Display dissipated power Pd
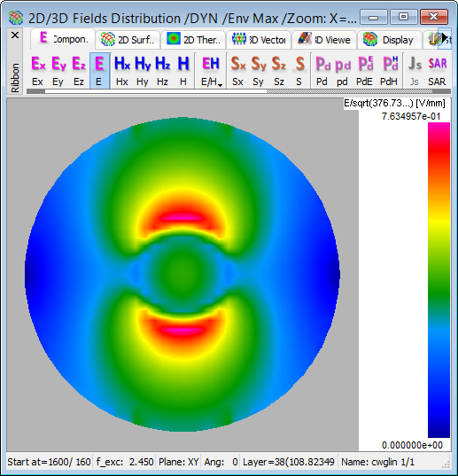Screen dimensions: 458x476 pyautogui.click(x=322, y=71)
